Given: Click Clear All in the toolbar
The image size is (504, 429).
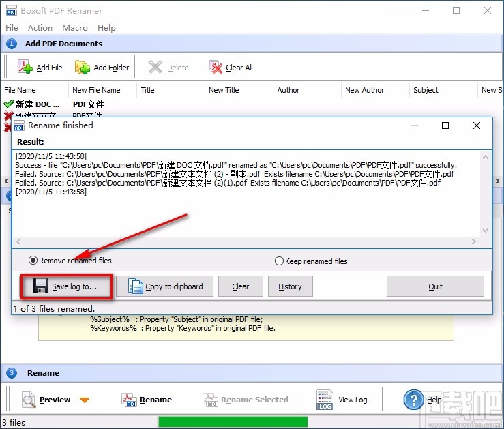Looking at the screenshot, I should [231, 68].
